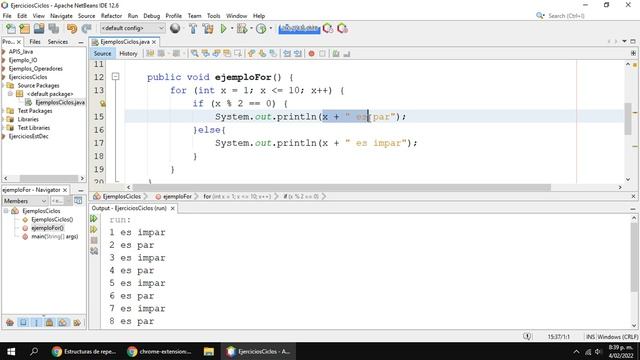Screen dimensions: 640x360
Task: Select ejemploFor() in Navigator
Action: 47,228
